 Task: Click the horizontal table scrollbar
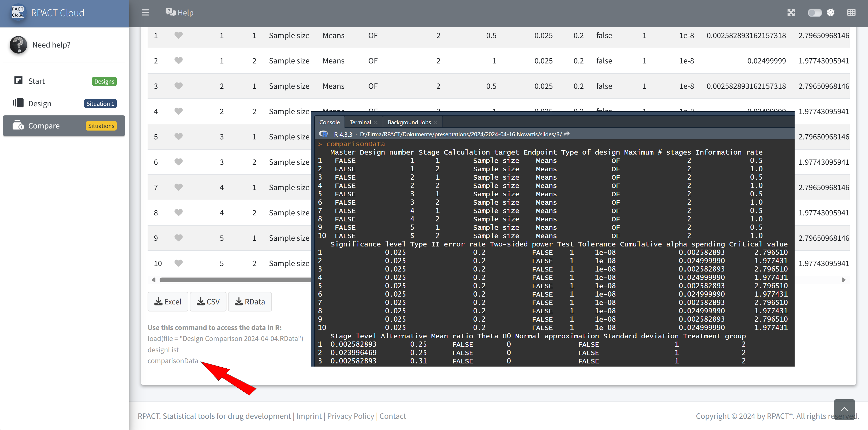click(236, 280)
